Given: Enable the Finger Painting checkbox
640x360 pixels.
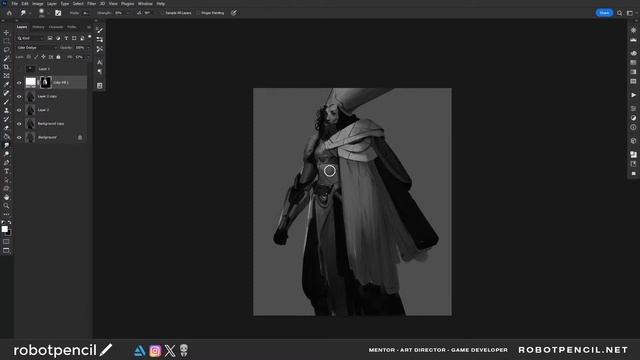Looking at the screenshot, I should coord(198,13).
